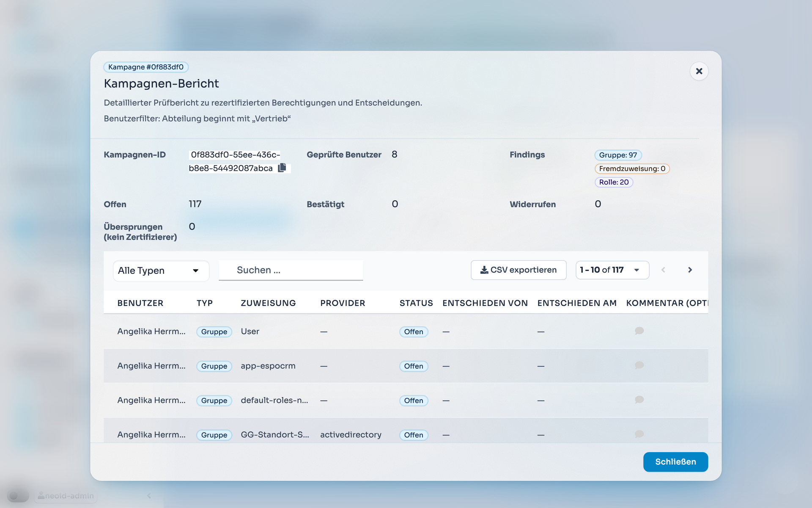Click the Offen status in default-roles row
This screenshot has width=812, height=508.
click(414, 400)
